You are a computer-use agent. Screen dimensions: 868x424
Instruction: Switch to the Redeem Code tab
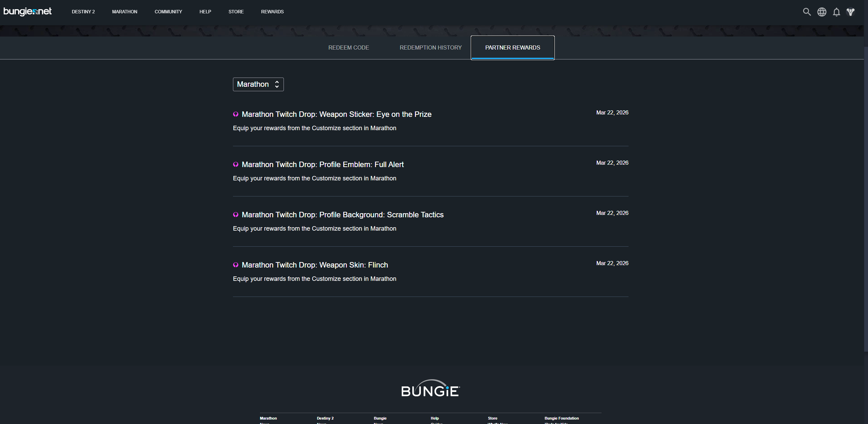tap(348, 47)
